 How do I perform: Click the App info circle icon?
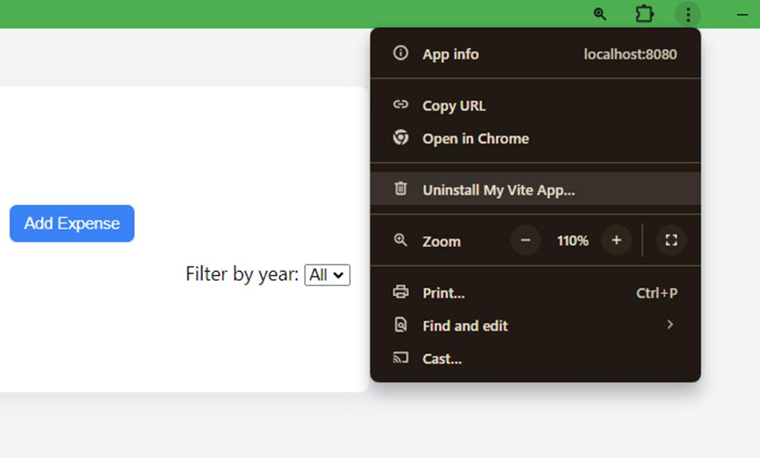pyautogui.click(x=401, y=53)
